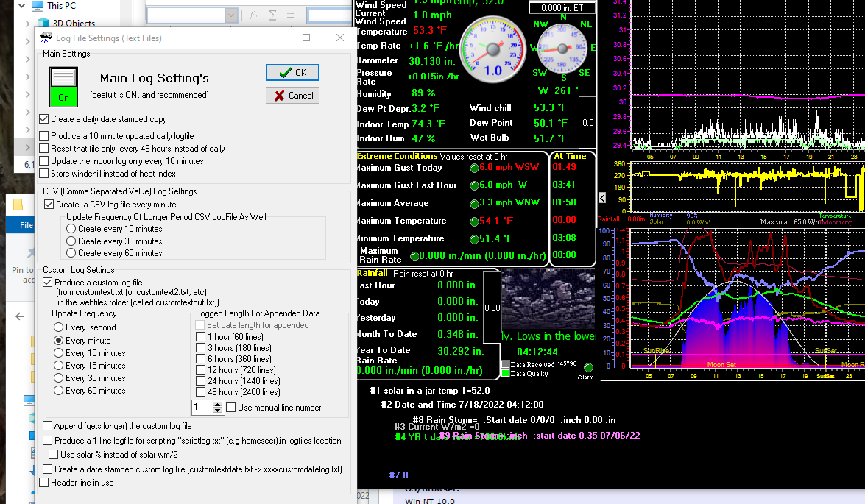This screenshot has width=865, height=504.
Task: Collapse the This PC tree node
Action: (x=21, y=5)
